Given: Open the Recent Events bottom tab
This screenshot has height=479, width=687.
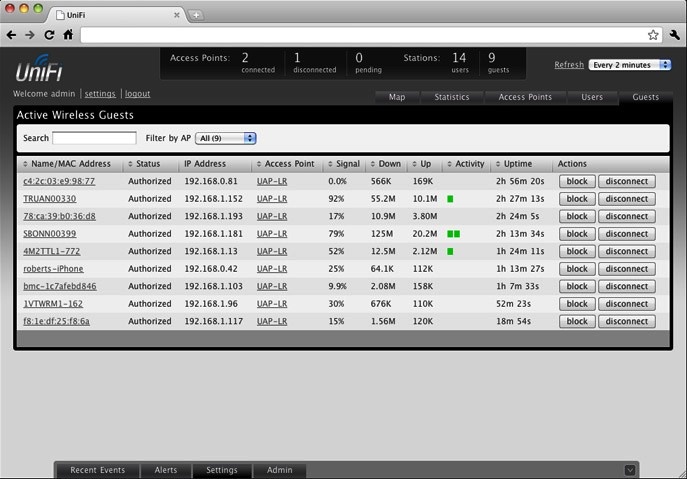Looking at the screenshot, I should tap(97, 470).
